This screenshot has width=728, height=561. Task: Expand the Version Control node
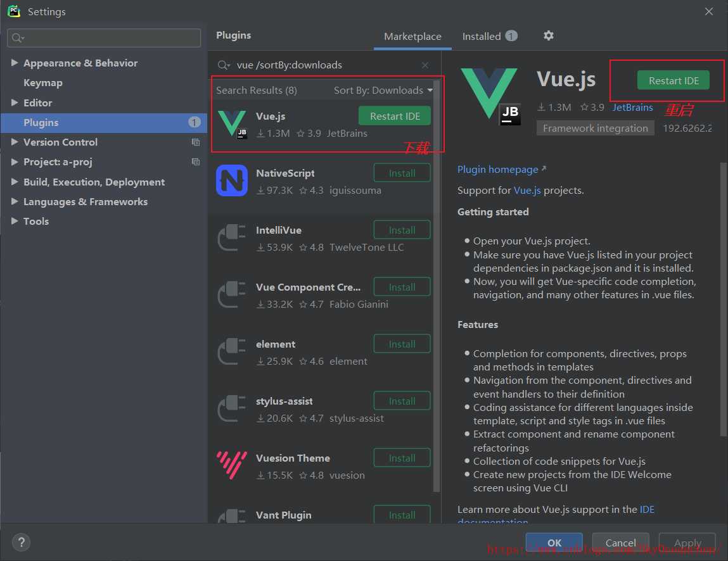(15, 142)
